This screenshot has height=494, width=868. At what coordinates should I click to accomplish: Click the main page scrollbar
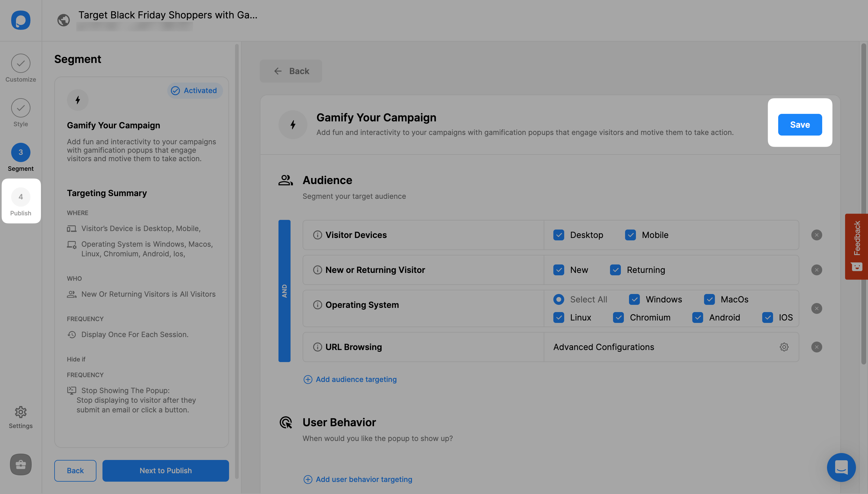point(863,204)
